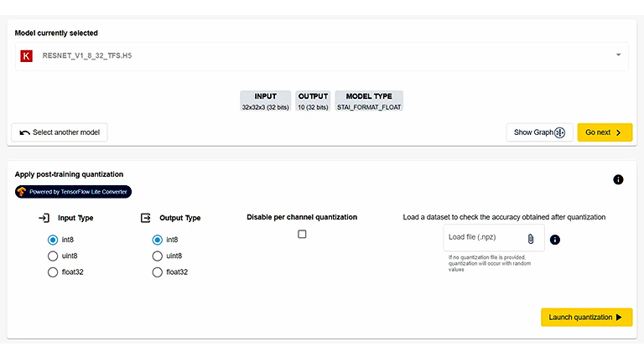The height and width of the screenshot is (362, 644).
Task: Click the Show Graph network icon
Action: point(560,132)
